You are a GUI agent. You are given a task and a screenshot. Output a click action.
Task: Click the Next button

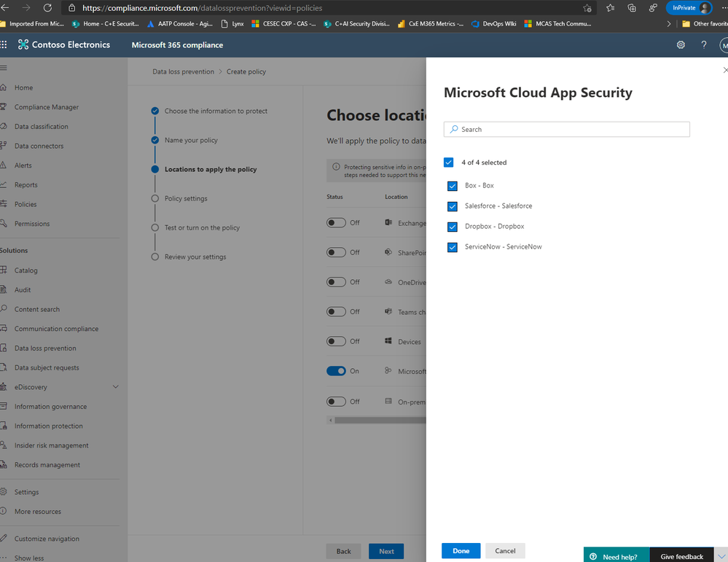point(386,551)
